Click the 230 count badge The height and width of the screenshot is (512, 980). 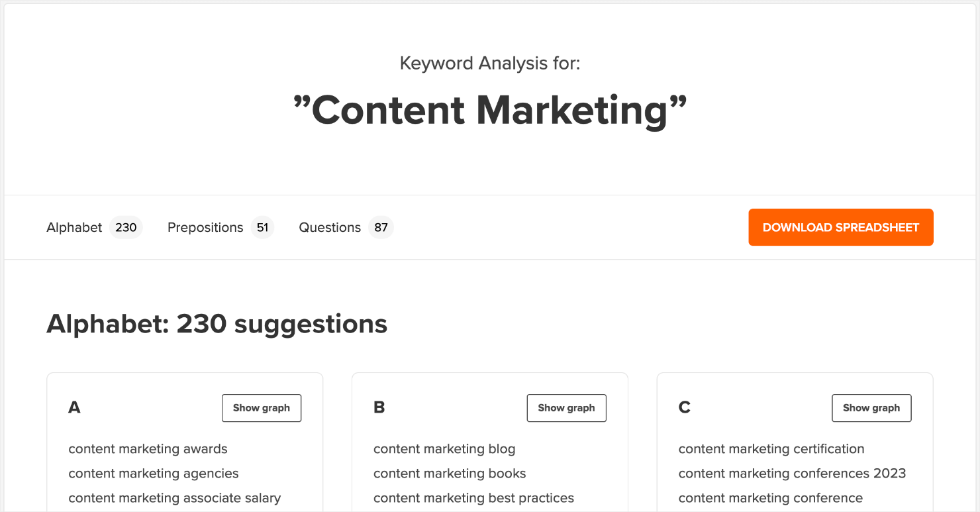(126, 227)
